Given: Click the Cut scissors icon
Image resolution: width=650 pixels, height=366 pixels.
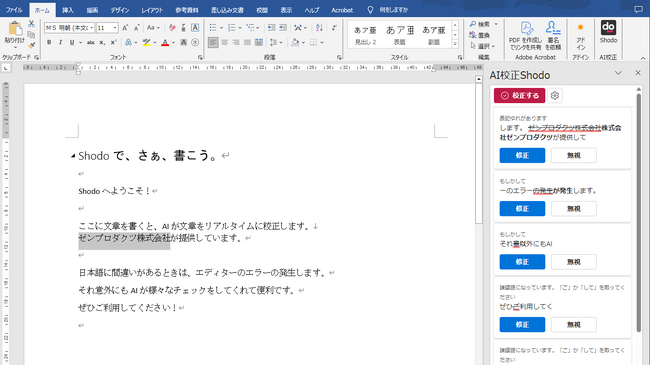Looking at the screenshot, I should (32, 24).
